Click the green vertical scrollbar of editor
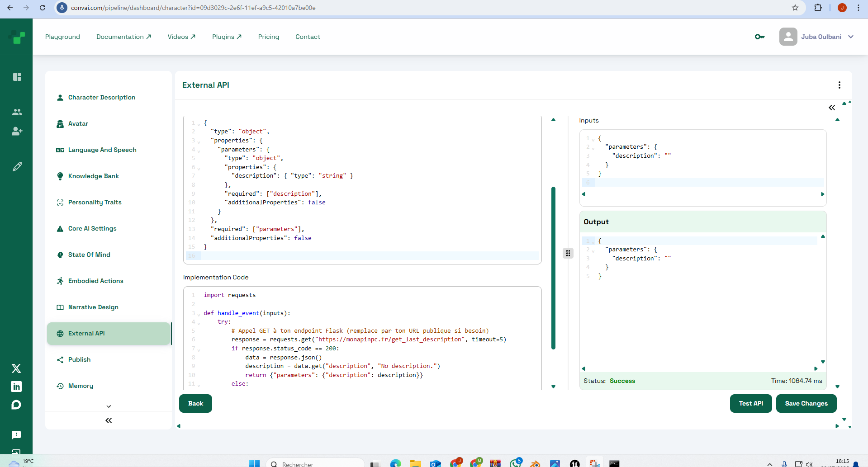 [553, 268]
